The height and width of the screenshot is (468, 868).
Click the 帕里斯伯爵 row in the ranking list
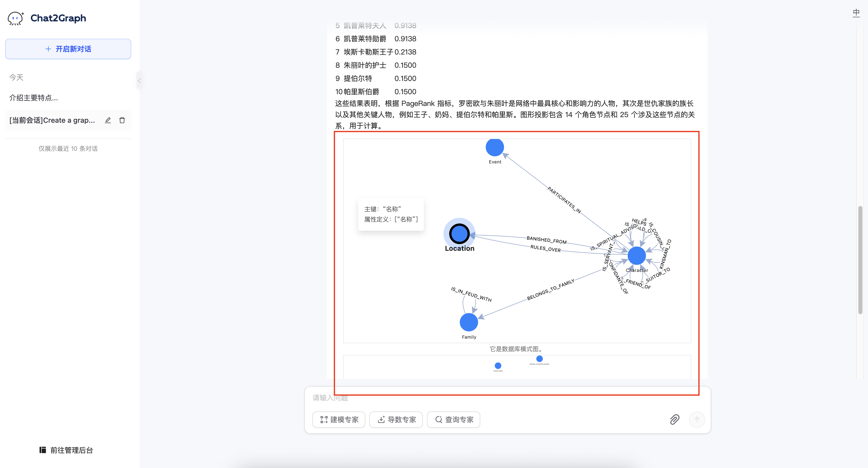pyautogui.click(x=376, y=92)
